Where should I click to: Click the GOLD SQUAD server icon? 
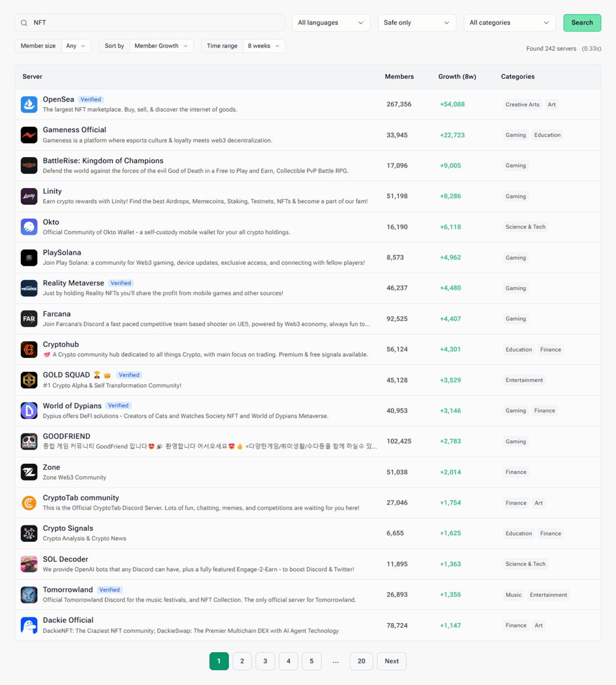pyautogui.click(x=29, y=380)
